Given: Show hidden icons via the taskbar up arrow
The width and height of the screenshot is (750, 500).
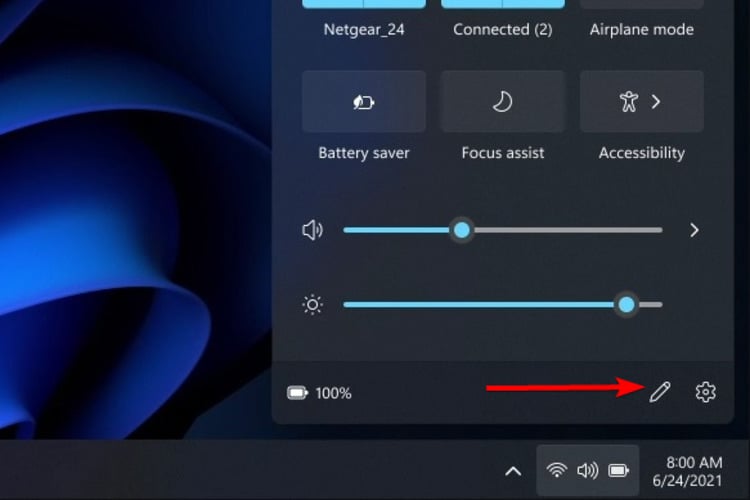Looking at the screenshot, I should (x=513, y=471).
